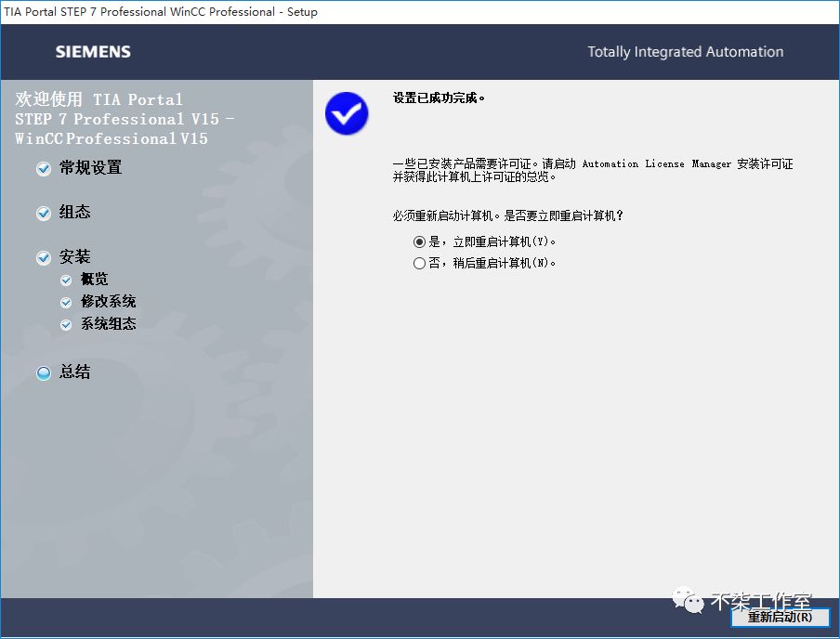Image resolution: width=840 pixels, height=639 pixels.
Task: Click the checkmark icon beside 常规设置
Action: tap(44, 169)
